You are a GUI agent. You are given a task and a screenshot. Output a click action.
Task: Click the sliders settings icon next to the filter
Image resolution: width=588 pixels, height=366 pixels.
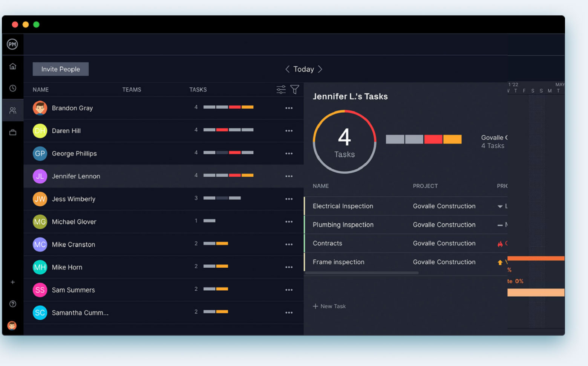[x=280, y=89]
